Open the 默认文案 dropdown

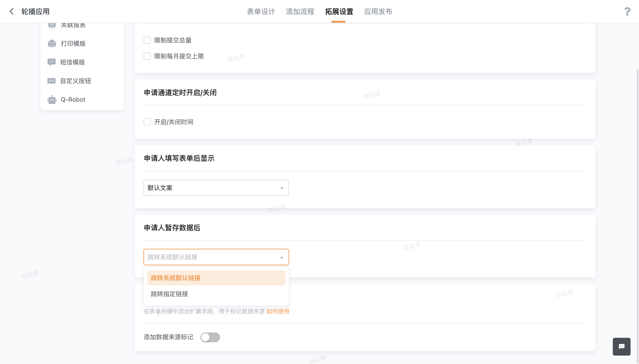[x=216, y=188]
